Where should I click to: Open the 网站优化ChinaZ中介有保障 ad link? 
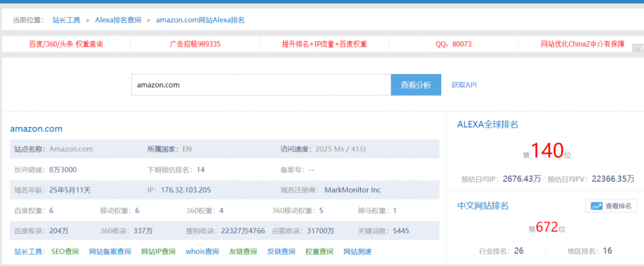583,44
